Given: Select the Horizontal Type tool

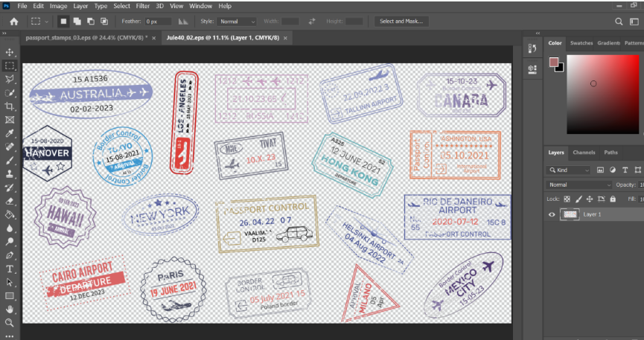Looking at the screenshot, I should pyautogui.click(x=10, y=269).
